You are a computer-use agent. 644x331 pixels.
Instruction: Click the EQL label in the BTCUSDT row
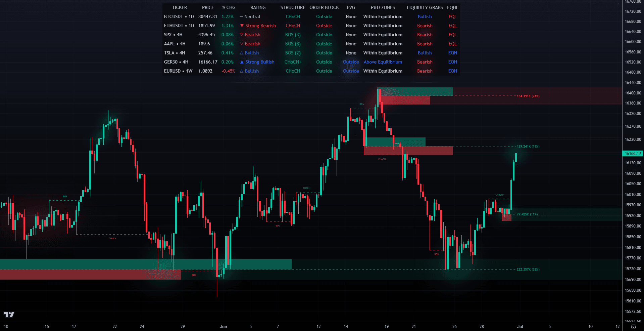tap(452, 16)
